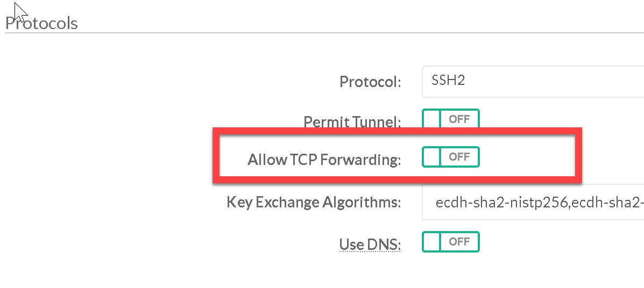Image resolution: width=644 pixels, height=288 pixels.
Task: Click OFF text on Permit Tunnel switch
Action: 459,119
